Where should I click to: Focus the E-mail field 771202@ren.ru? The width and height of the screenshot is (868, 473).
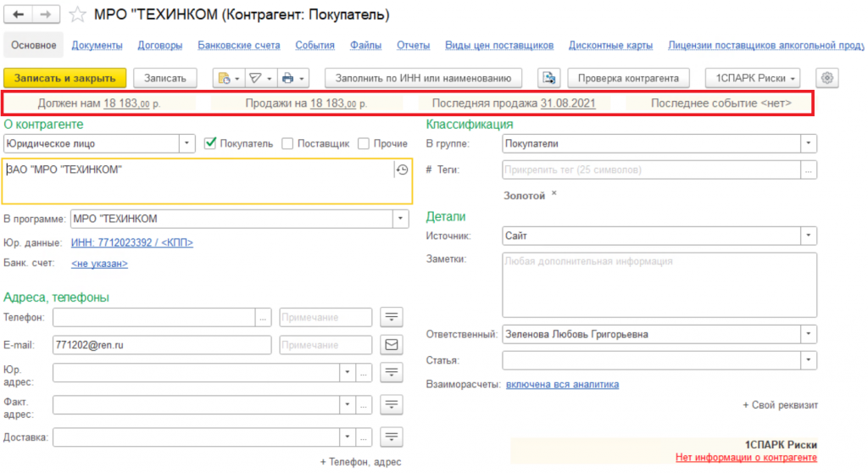[162, 344]
